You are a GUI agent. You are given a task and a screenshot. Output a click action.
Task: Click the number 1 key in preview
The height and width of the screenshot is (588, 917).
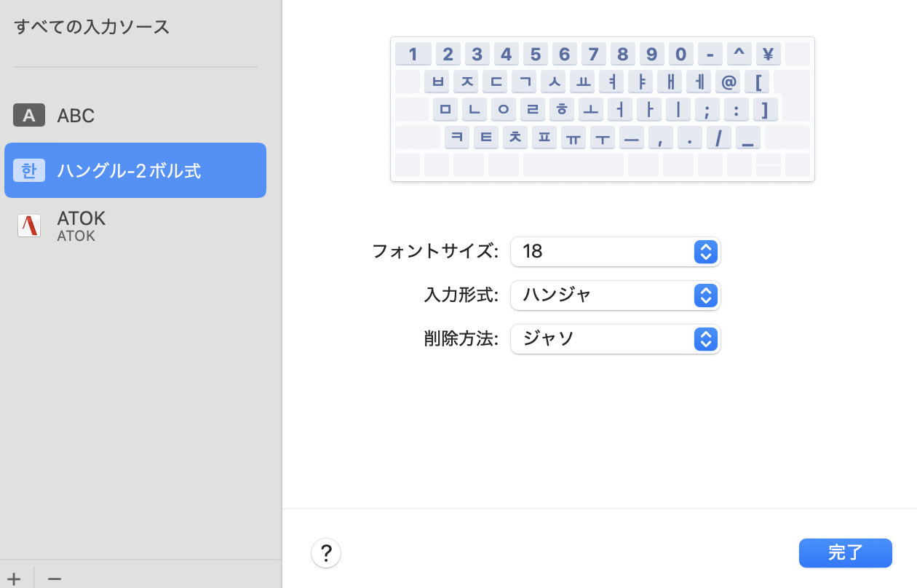[413, 54]
